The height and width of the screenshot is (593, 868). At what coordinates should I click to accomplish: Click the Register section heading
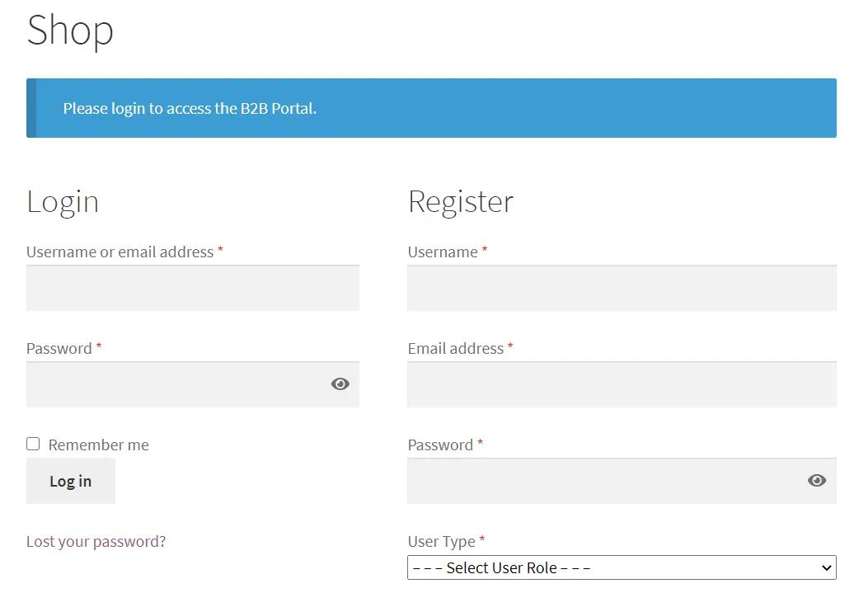coord(460,202)
